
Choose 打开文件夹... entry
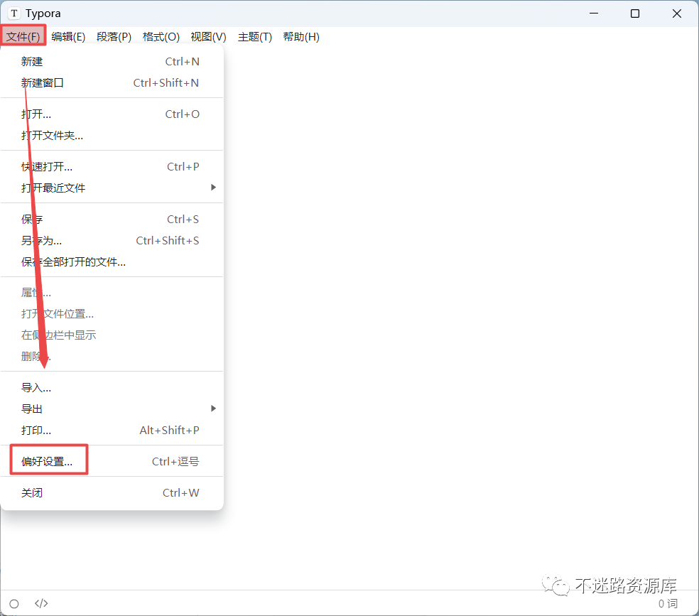coord(112,136)
